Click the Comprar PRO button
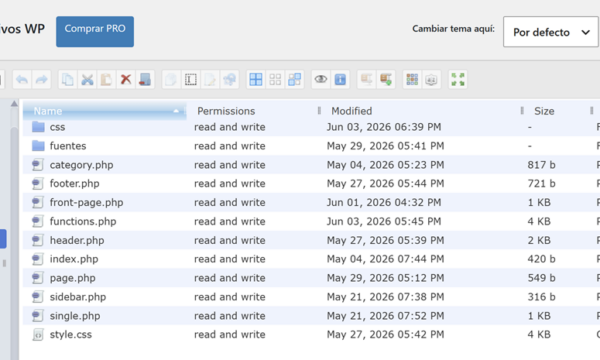 (x=95, y=31)
